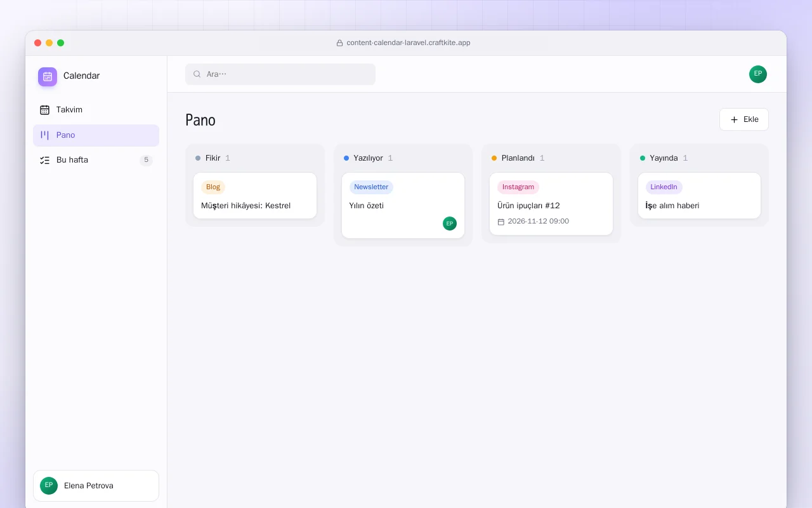Image resolution: width=812 pixels, height=508 pixels.
Task: Click the Calendar app name in sidebar
Action: 81,76
